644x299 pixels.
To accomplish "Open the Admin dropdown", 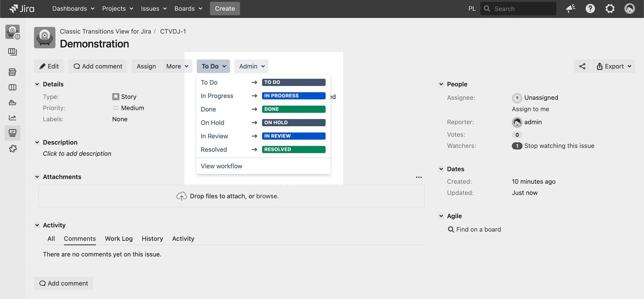I will click(x=251, y=66).
